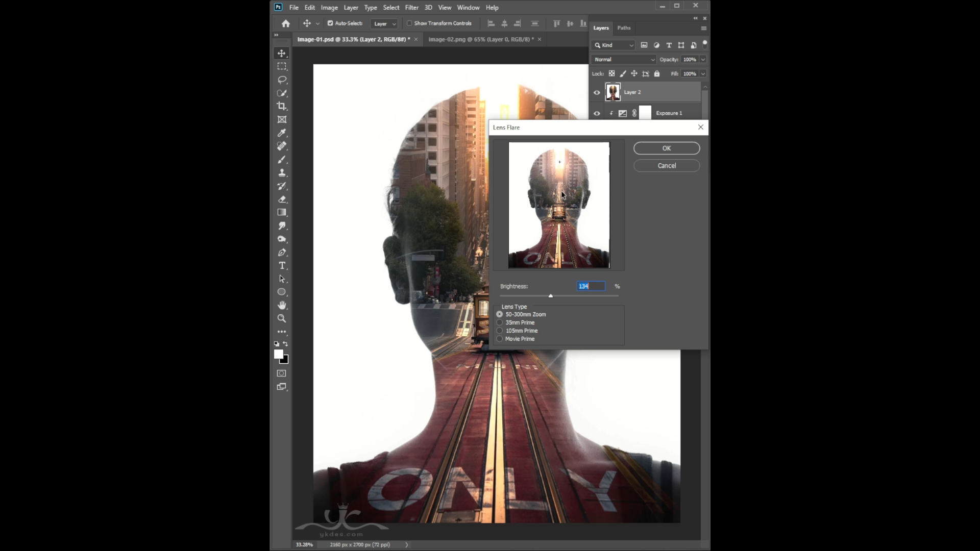Select the Healing Brush tool
980x551 pixels.
click(282, 146)
